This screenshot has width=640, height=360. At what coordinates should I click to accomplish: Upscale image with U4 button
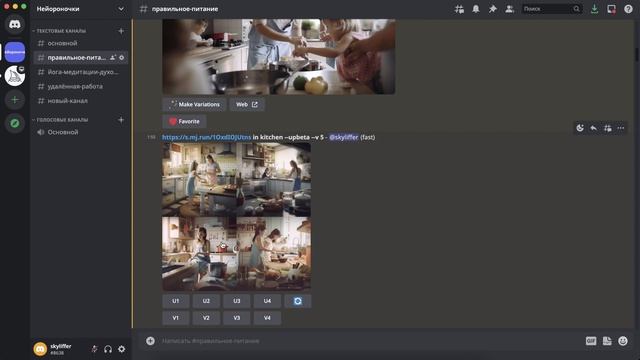tap(267, 301)
